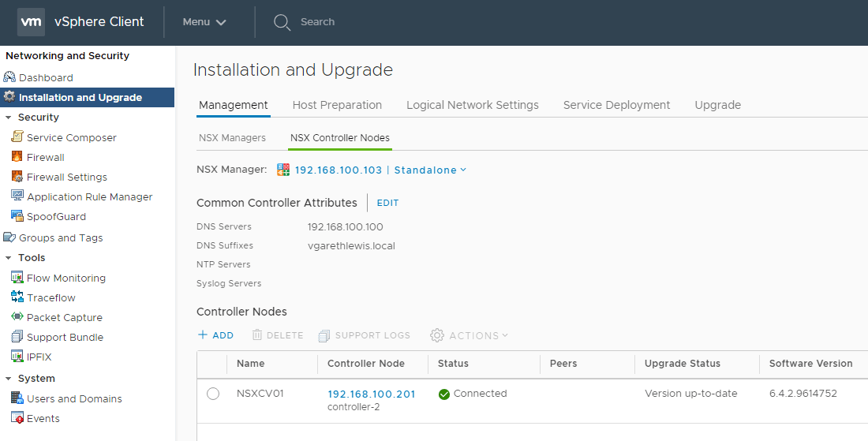Click the Status column header

pos(453,364)
